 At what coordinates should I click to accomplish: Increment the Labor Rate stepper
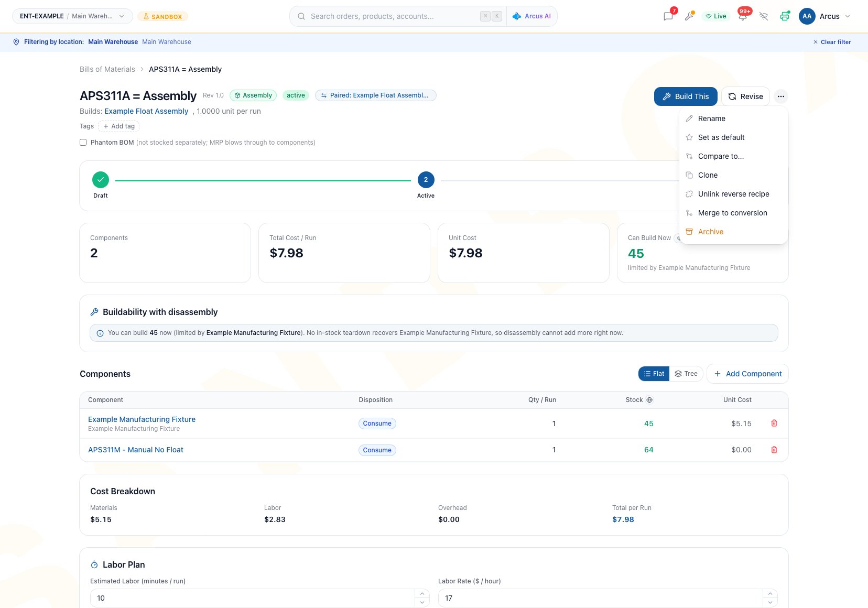(x=770, y=594)
